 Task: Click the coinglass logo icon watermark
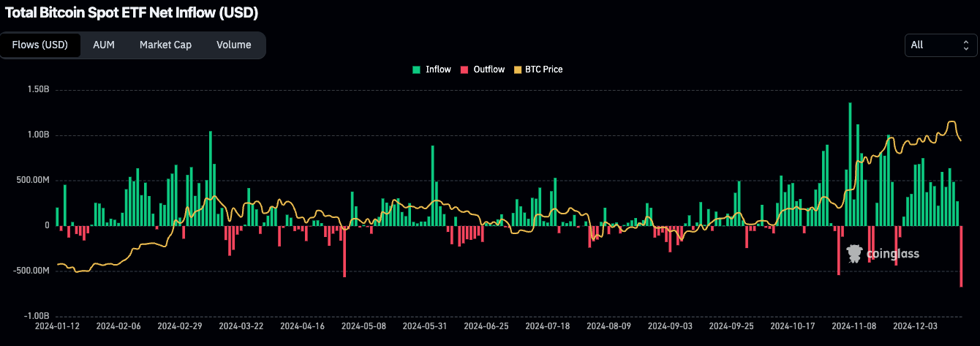click(x=854, y=254)
